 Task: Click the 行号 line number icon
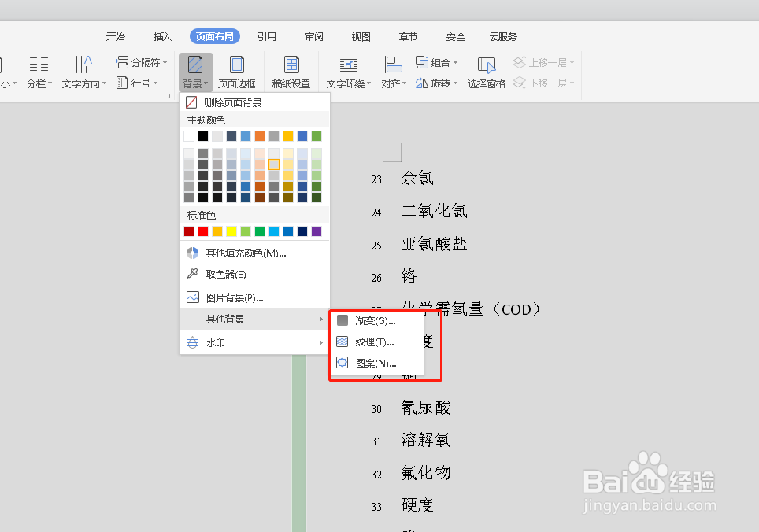(122, 83)
